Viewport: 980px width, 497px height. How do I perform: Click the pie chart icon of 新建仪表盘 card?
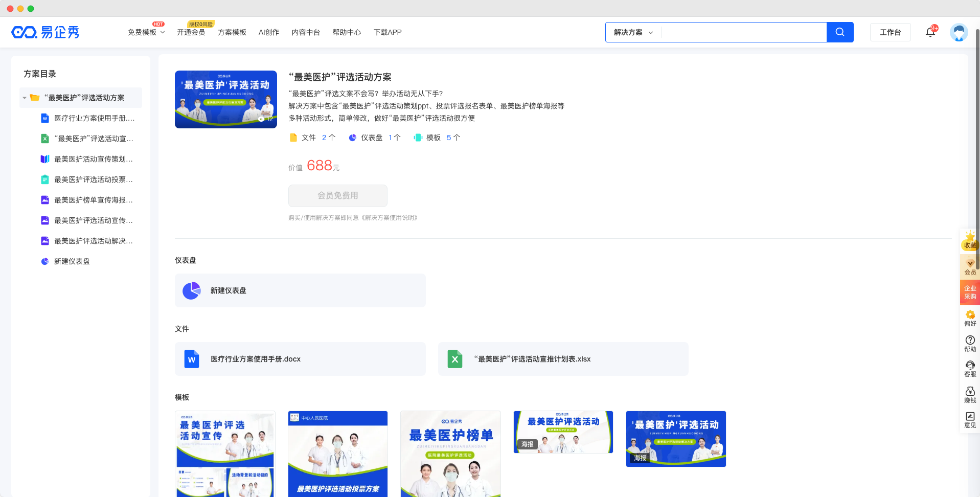click(192, 290)
